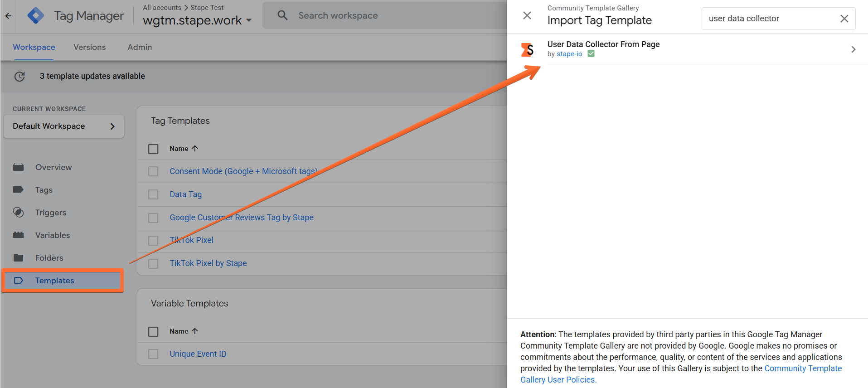The image size is (868, 388).
Task: Click the Variables sidebar icon
Action: coord(18,235)
